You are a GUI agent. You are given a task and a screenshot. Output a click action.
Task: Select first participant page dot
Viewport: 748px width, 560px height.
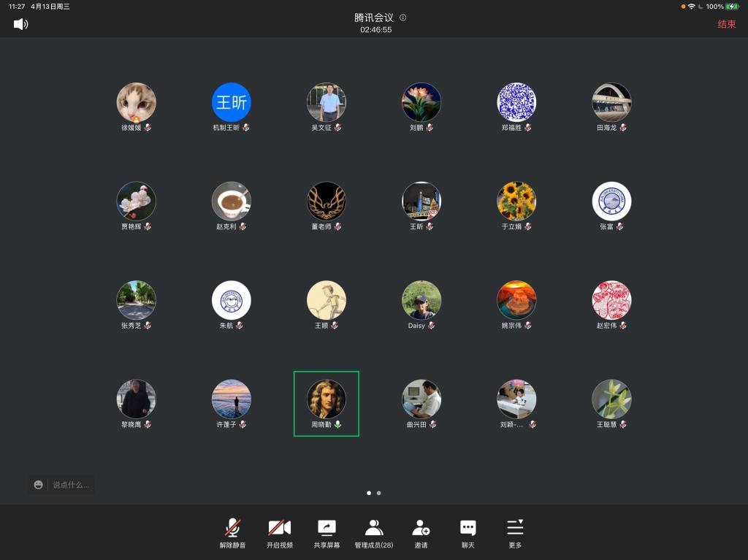(x=369, y=493)
